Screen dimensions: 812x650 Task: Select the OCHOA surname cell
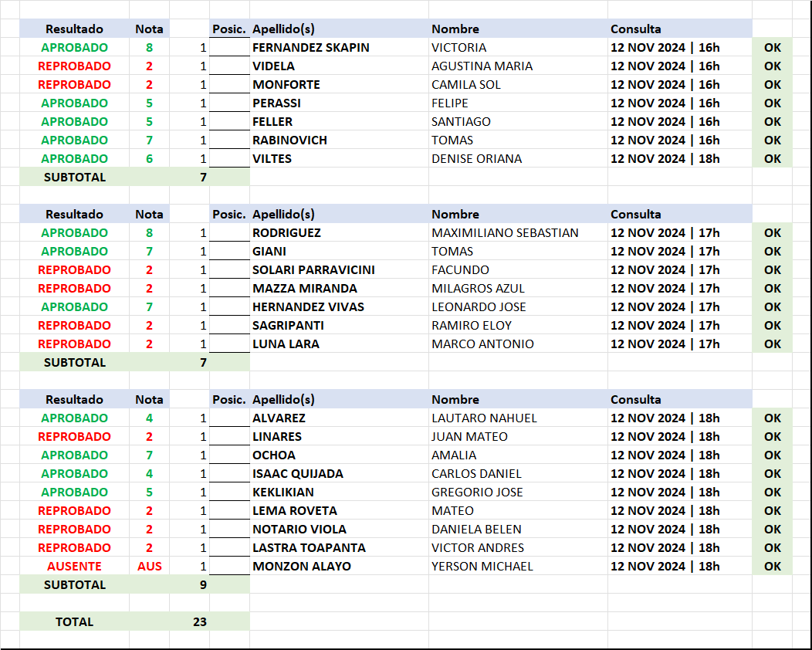point(339,455)
